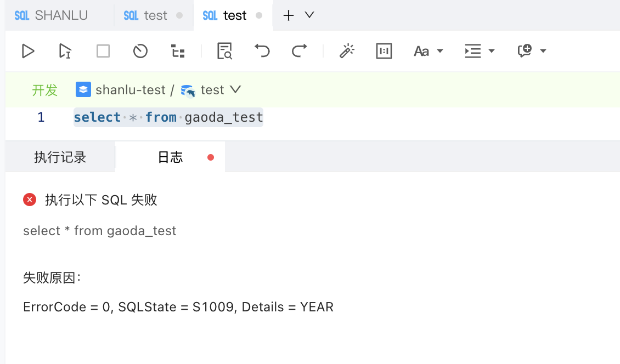Viewport: 620px width, 364px height.
Task: Click the 开发 environment label
Action: pos(44,90)
